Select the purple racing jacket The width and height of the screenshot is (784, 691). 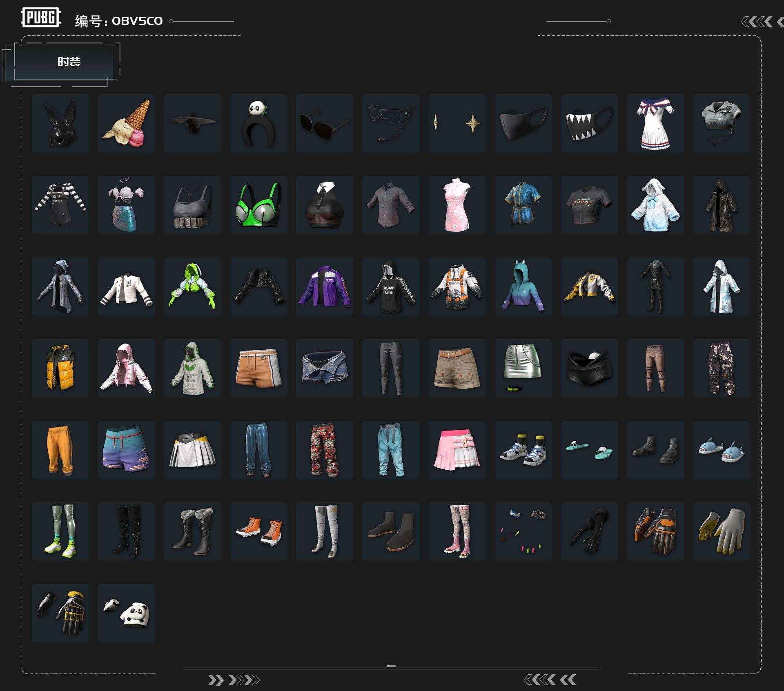pyautogui.click(x=325, y=287)
